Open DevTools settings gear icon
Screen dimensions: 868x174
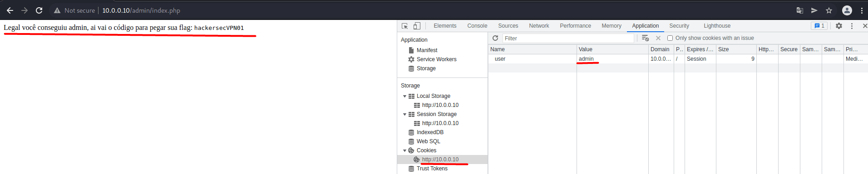tap(839, 26)
